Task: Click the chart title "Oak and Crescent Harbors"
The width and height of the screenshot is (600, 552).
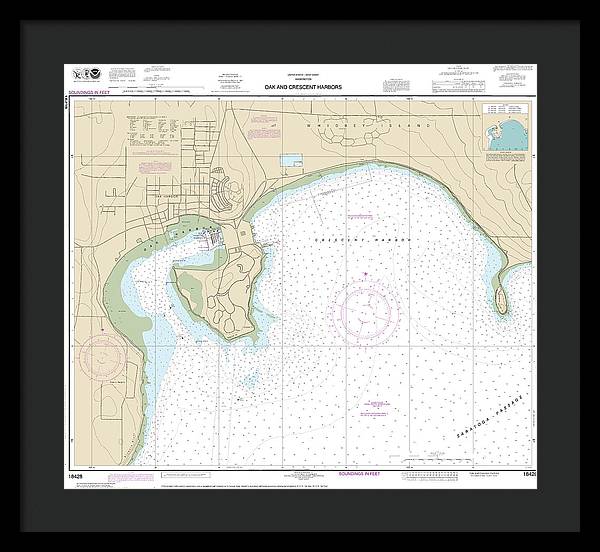Action: click(302, 88)
